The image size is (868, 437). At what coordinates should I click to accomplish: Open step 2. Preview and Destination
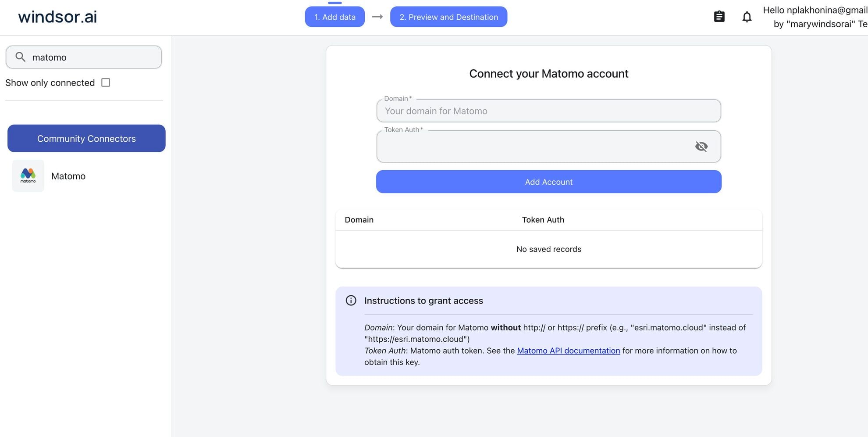click(x=448, y=17)
